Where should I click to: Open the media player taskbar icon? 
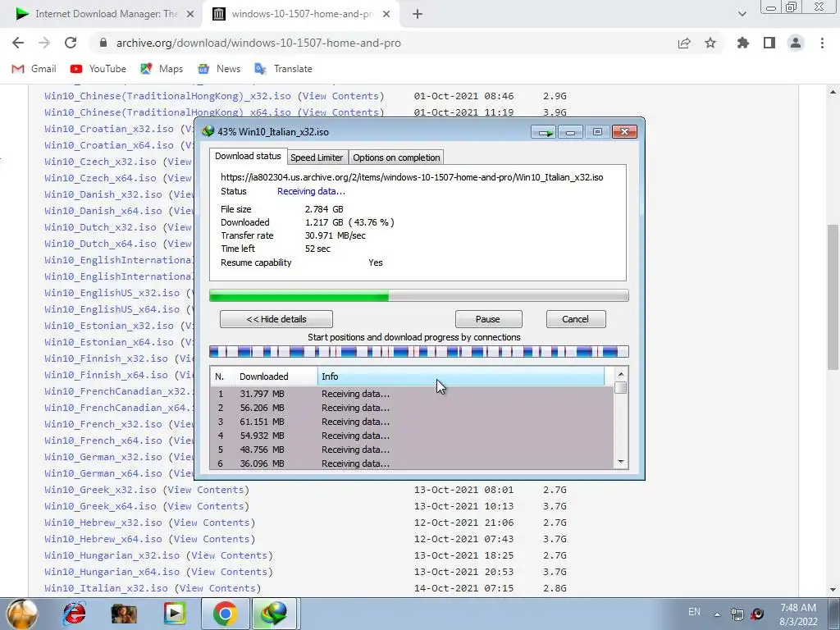coord(174,614)
